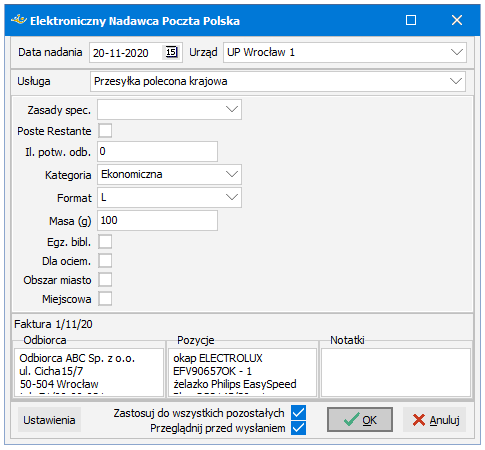The width and height of the screenshot is (485, 450).
Task: Click the Anuluj cancel button
Action: (x=434, y=420)
